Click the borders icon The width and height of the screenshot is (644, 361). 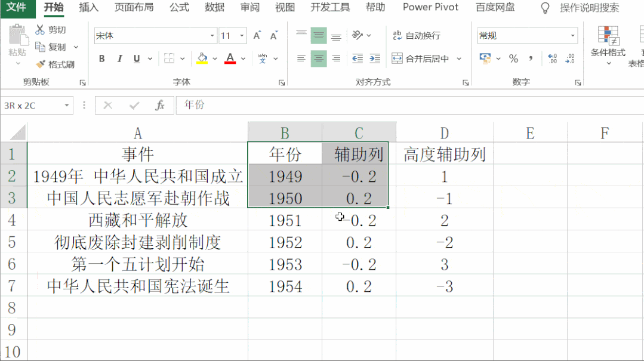[170, 58]
